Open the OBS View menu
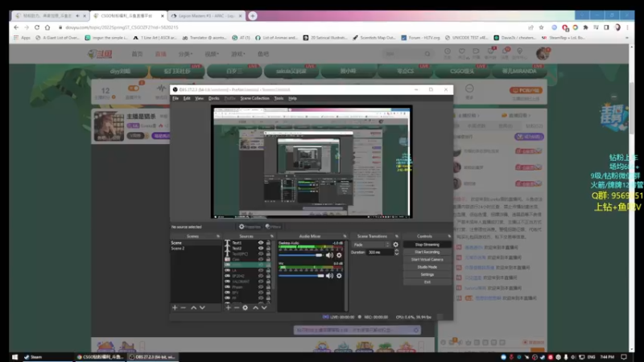Screen dimensions: 644x362 click(199, 98)
